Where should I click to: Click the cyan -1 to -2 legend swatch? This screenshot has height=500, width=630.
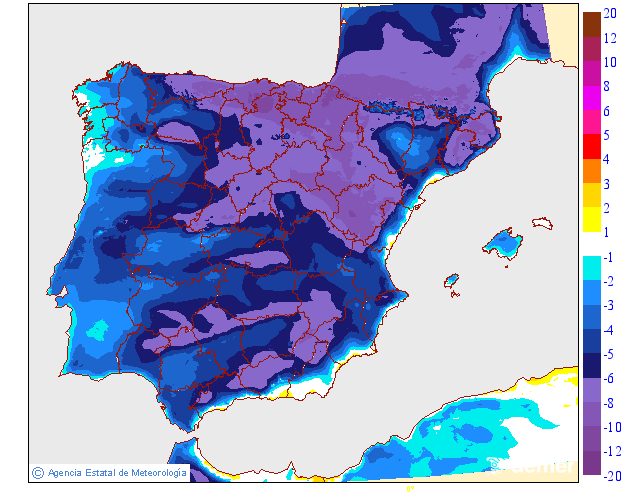(592, 268)
